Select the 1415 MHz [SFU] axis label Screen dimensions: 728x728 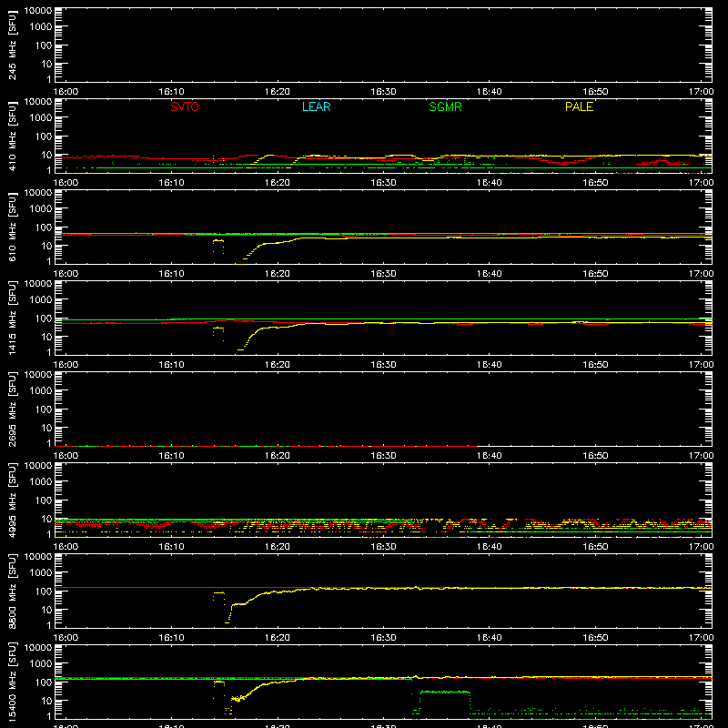[13, 318]
